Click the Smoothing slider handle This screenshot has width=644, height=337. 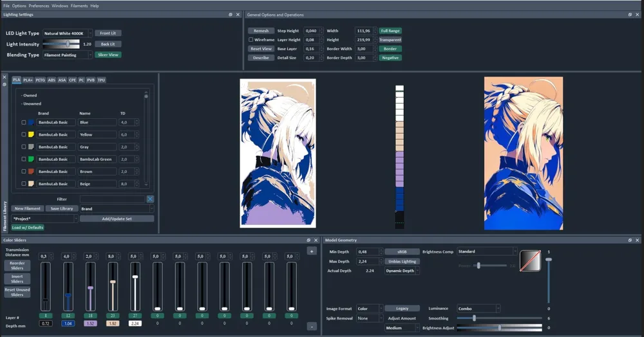point(474,318)
